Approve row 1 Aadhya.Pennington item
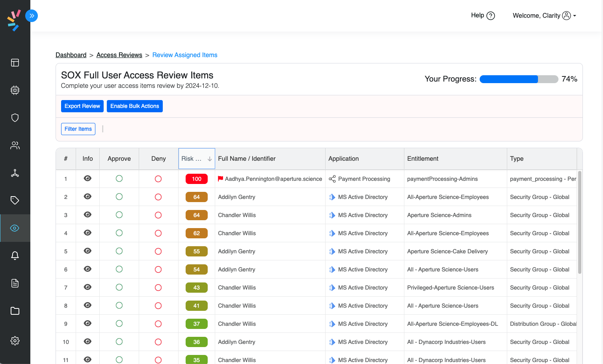 (119, 178)
